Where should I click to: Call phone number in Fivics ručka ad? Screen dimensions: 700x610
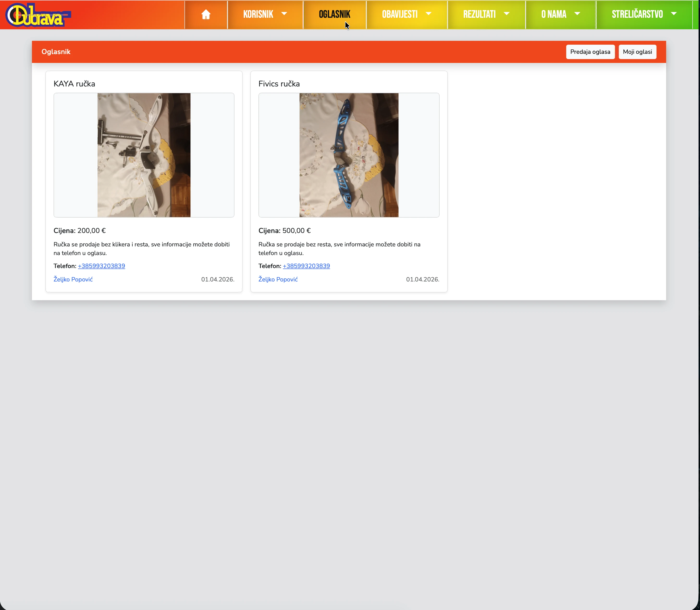[306, 266]
